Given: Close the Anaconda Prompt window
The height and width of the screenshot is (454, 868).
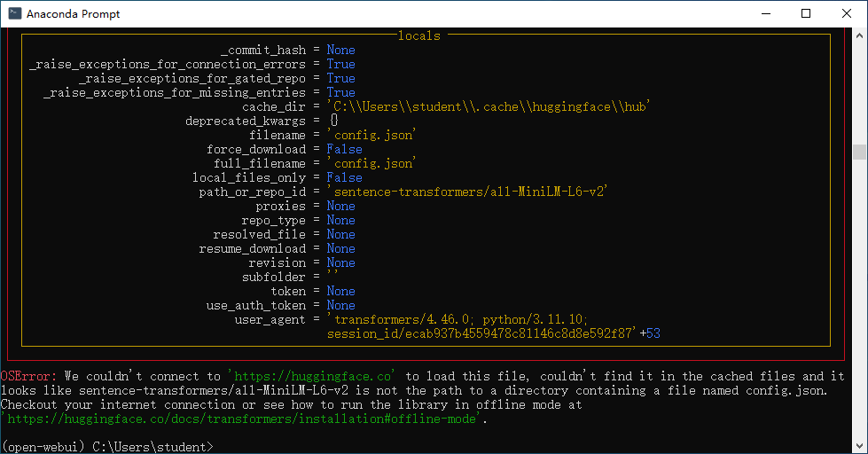Looking at the screenshot, I should point(847,13).
